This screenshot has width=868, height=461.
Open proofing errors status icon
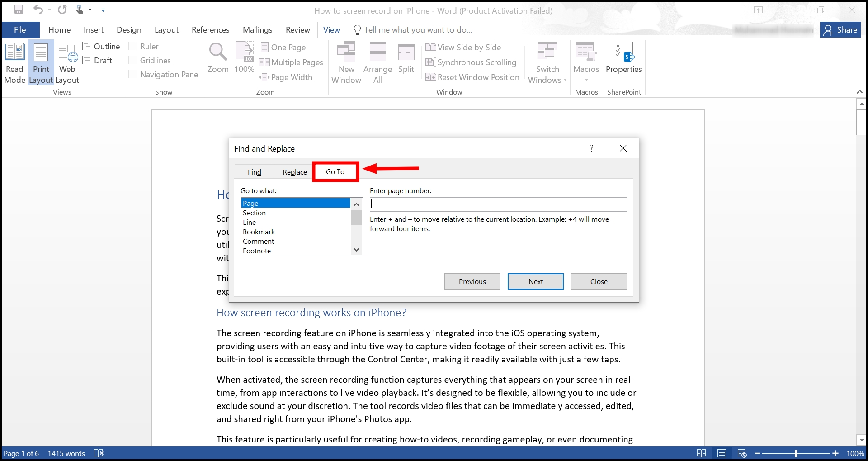[99, 453]
